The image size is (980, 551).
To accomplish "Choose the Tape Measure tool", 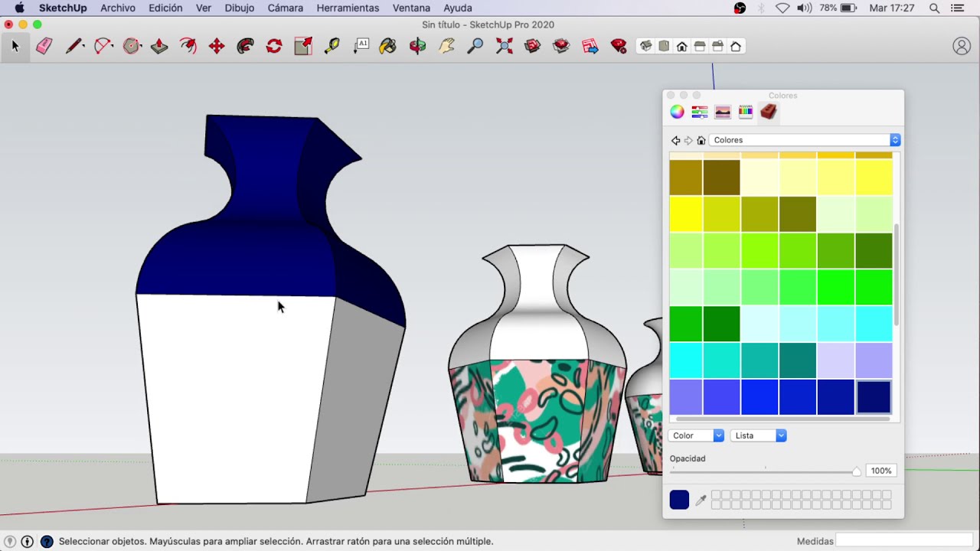I will [332, 47].
